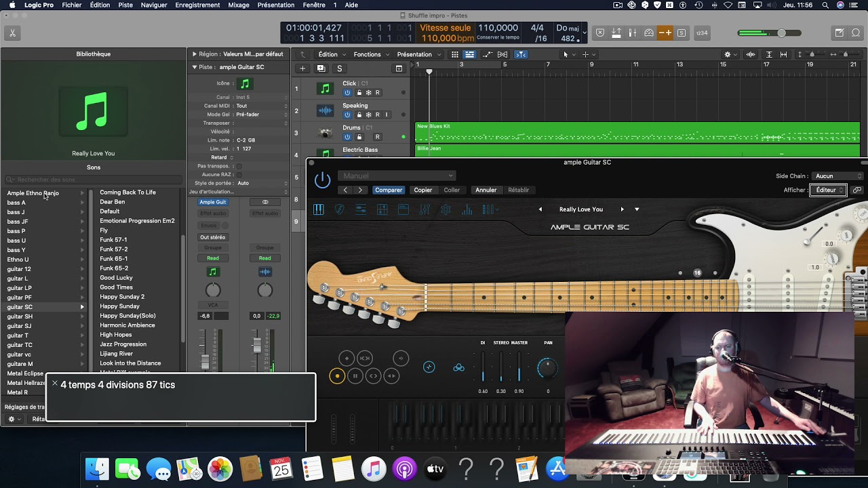Expand the Région inspector section
This screenshot has height=488, width=868.
pos(195,54)
